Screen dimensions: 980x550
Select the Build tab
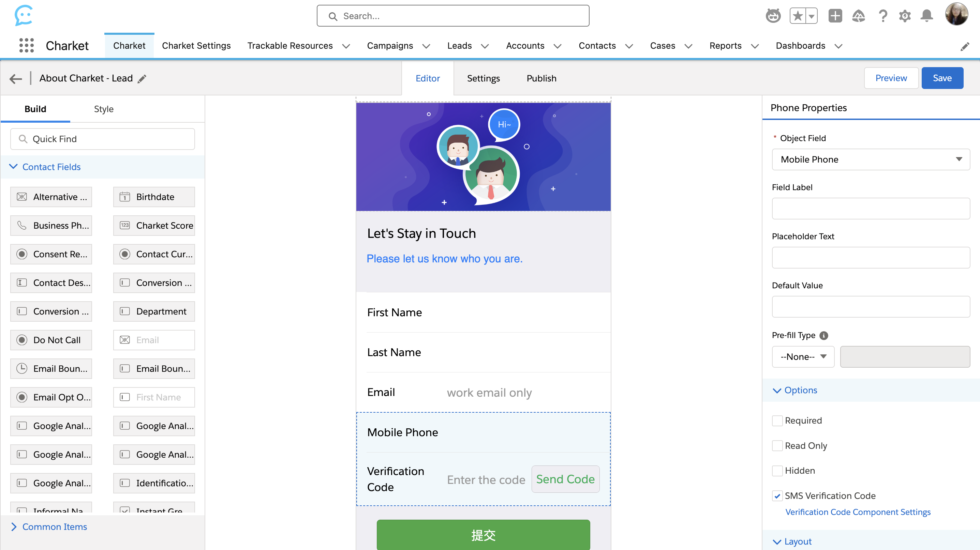35,109
